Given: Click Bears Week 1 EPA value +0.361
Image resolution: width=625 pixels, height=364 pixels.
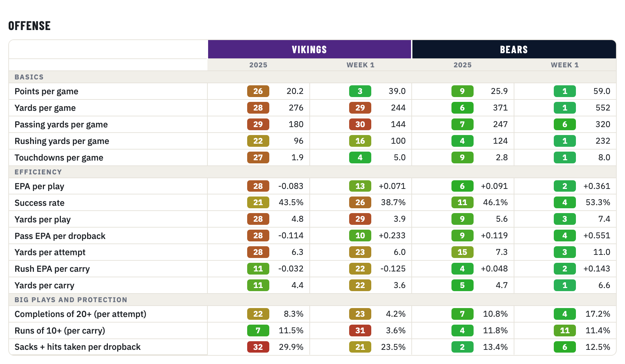Looking at the screenshot, I should 597,186.
